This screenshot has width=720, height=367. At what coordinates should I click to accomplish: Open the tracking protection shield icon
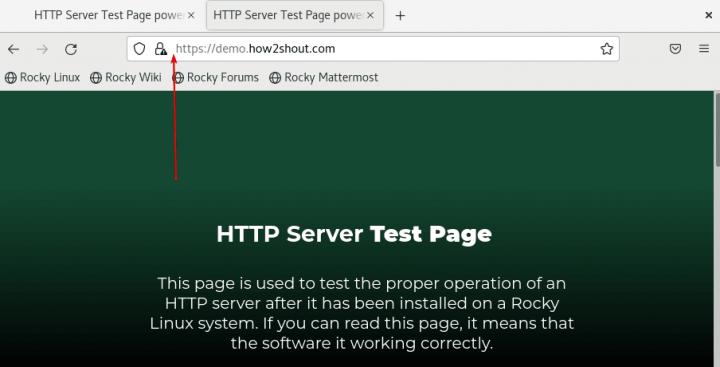point(139,49)
